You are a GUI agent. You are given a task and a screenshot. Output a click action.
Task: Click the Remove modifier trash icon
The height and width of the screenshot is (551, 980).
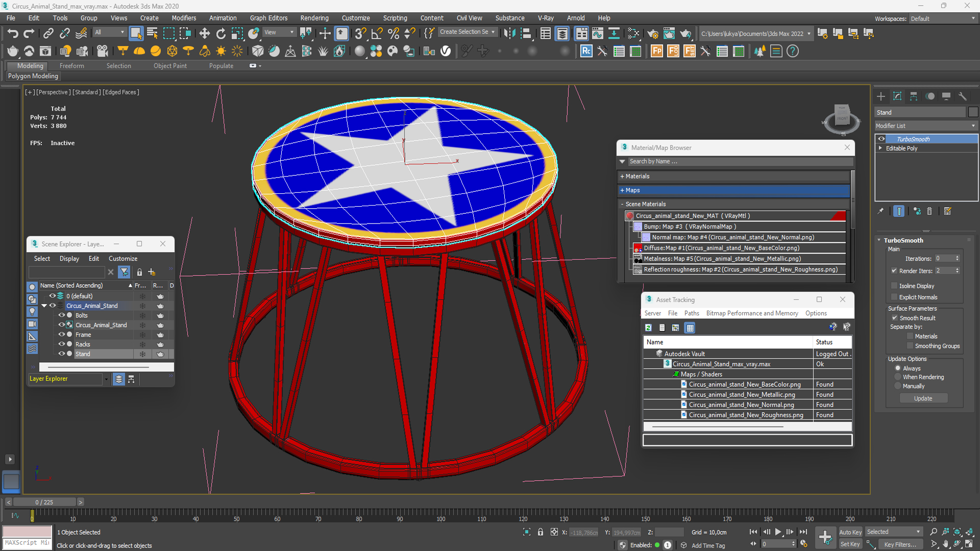tap(929, 211)
